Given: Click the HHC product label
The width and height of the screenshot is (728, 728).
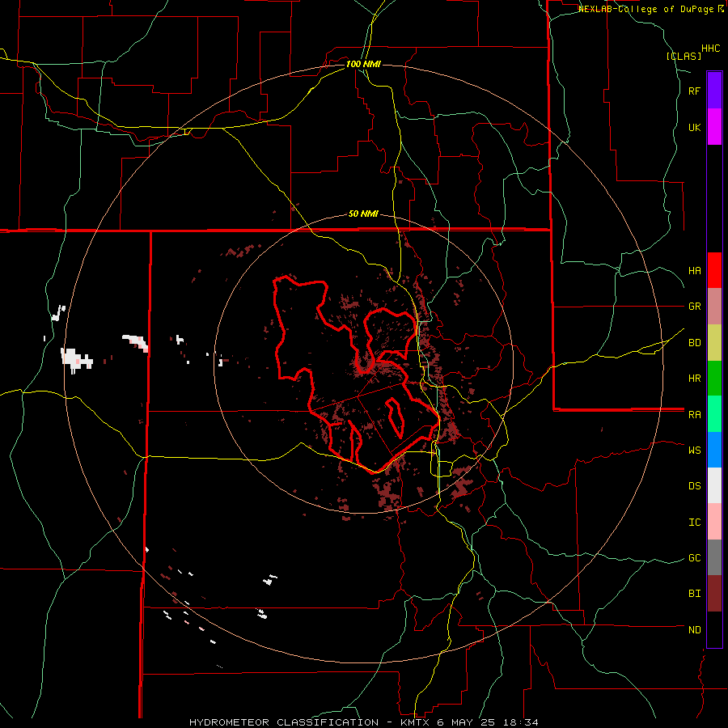Looking at the screenshot, I should coord(711,49).
